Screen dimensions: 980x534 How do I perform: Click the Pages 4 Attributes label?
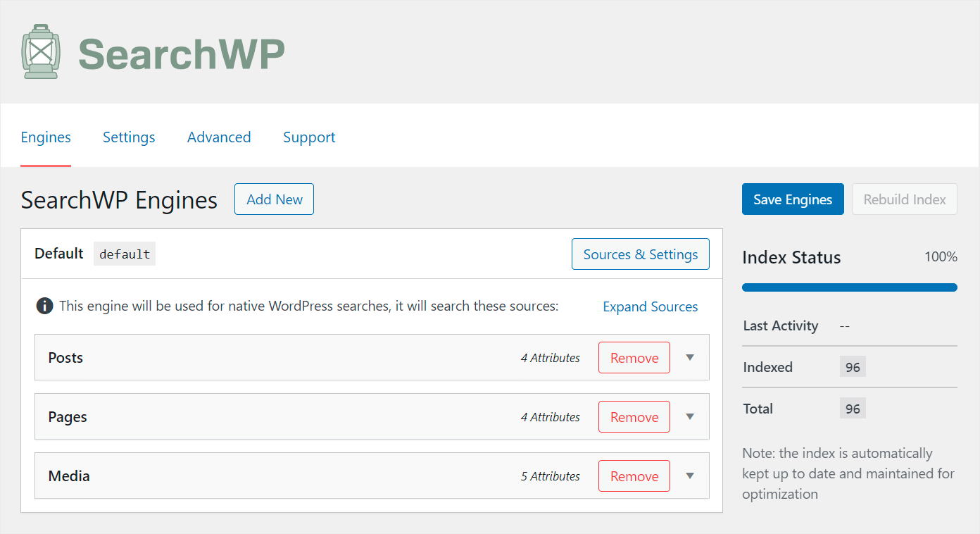[551, 417]
